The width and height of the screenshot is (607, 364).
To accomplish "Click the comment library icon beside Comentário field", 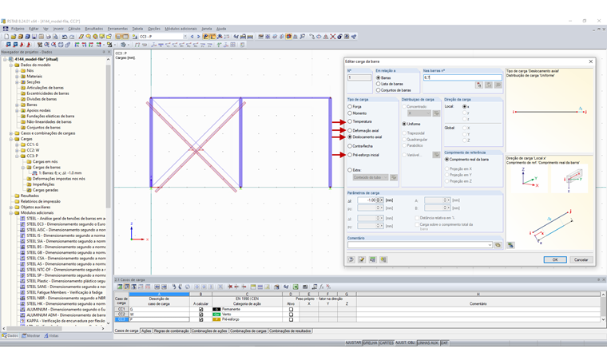I will [x=498, y=245].
